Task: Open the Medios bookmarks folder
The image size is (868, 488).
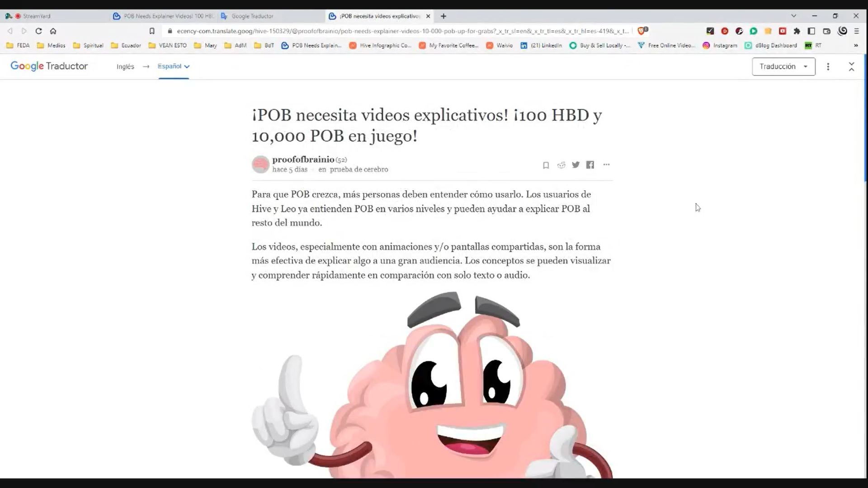Action: coord(51,45)
